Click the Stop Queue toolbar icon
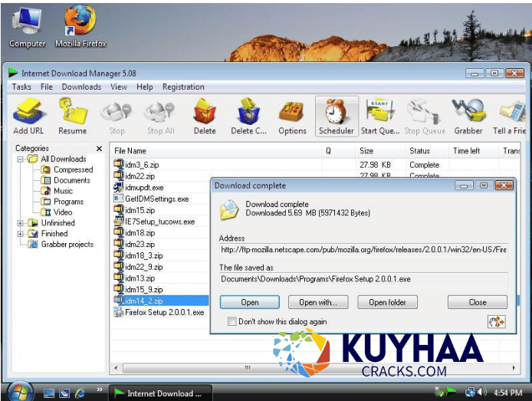The width and height of the screenshot is (532, 401). coord(425,117)
